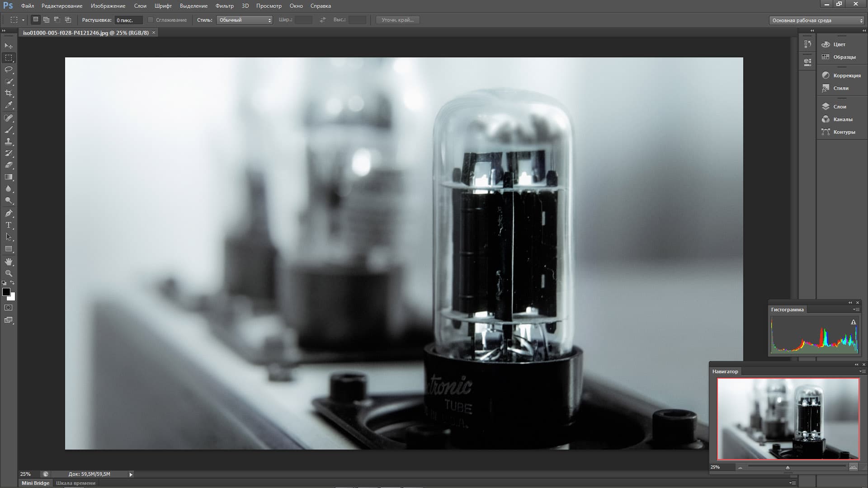Click the Растушевка input field
868x488 pixels.
coord(128,20)
